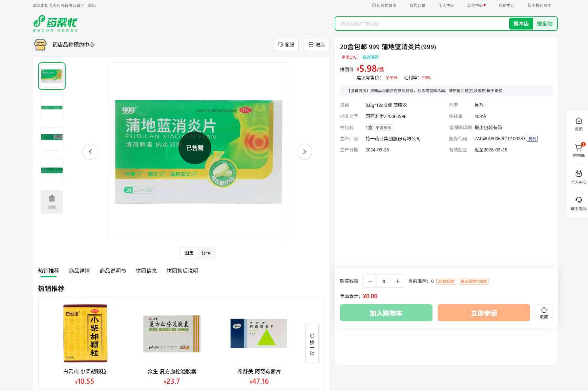Switch to the 商品说明书 tab
This screenshot has height=391, width=588.
(x=113, y=271)
